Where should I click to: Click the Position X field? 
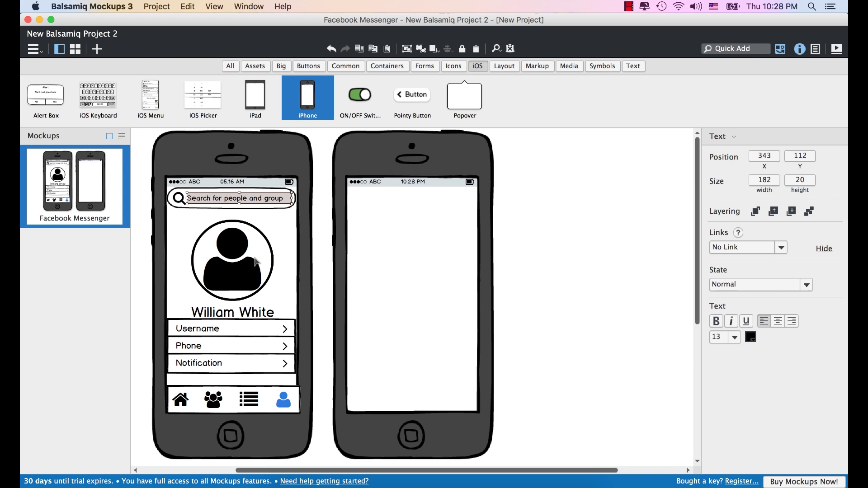[x=764, y=156]
